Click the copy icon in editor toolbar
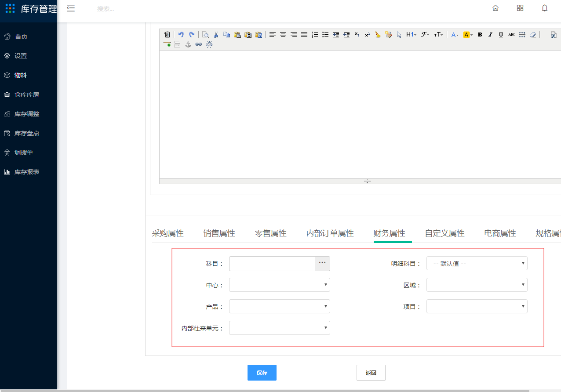This screenshot has width=561, height=392. (x=226, y=35)
